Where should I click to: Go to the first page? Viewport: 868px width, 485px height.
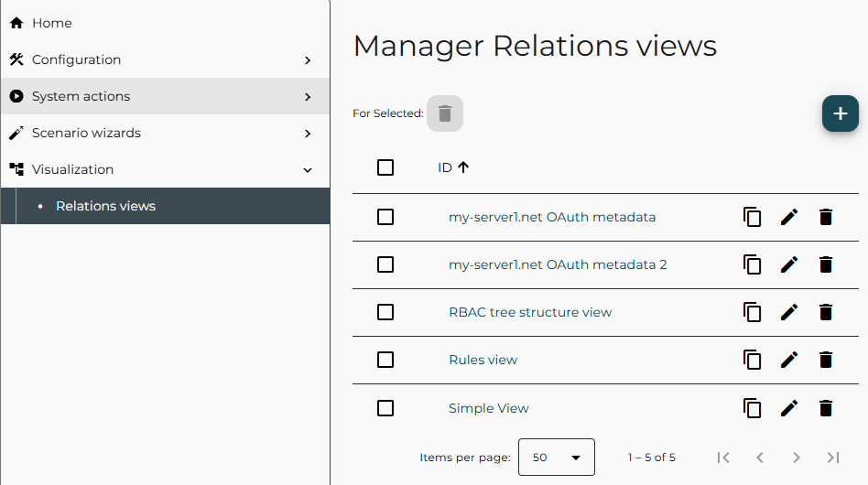(723, 458)
